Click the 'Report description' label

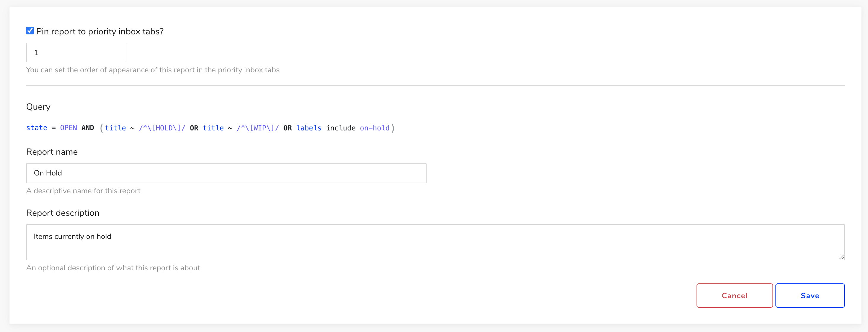(63, 213)
